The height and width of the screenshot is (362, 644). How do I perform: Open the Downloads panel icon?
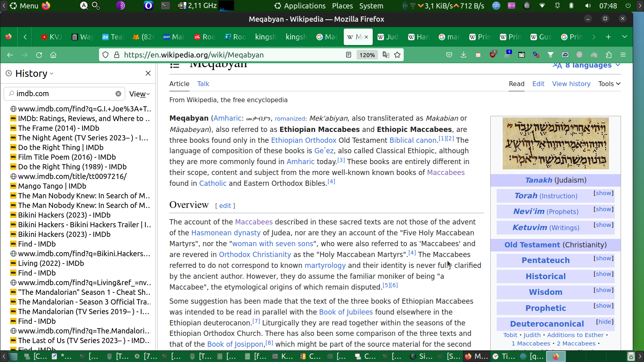point(463,55)
